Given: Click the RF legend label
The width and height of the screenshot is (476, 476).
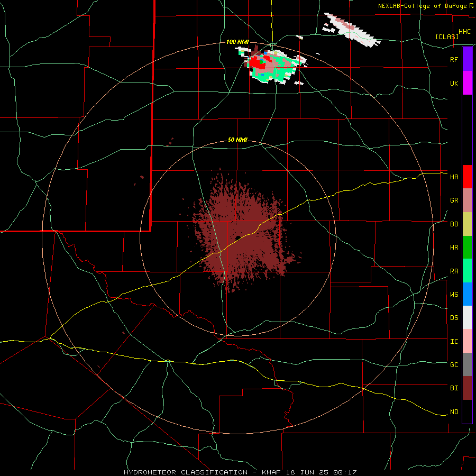Looking at the screenshot, I should tap(454, 59).
